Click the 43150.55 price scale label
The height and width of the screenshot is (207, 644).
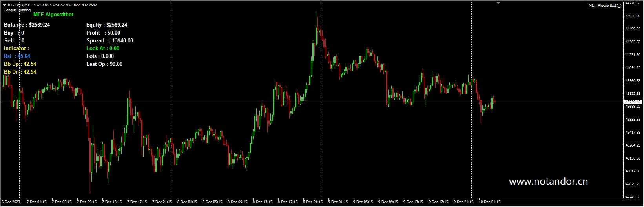633,158
